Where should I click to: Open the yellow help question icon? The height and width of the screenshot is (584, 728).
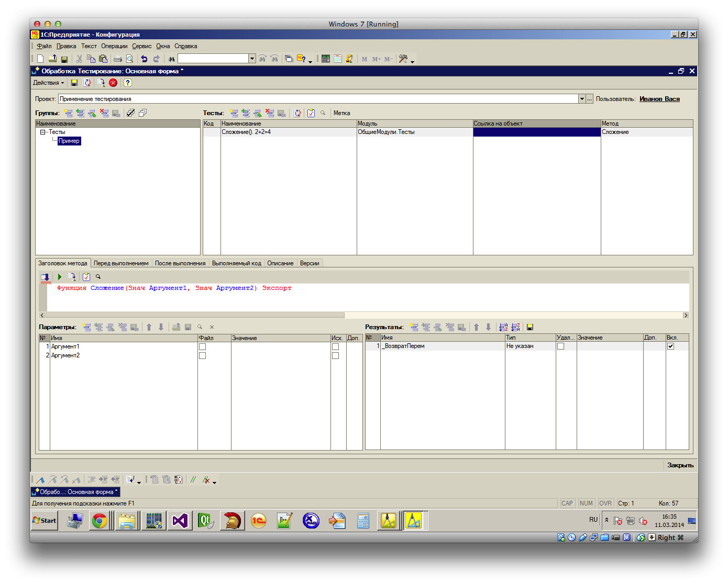(127, 83)
